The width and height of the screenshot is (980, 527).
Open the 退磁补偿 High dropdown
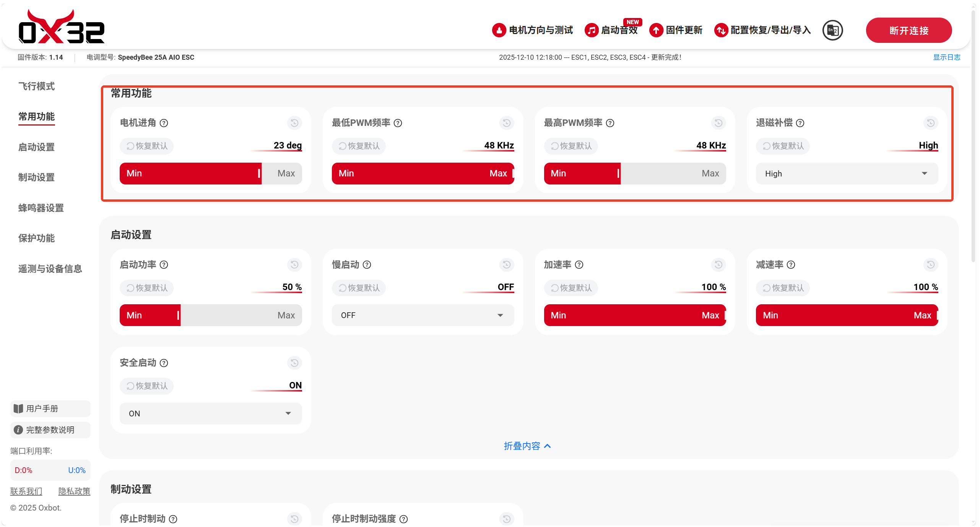coord(847,174)
